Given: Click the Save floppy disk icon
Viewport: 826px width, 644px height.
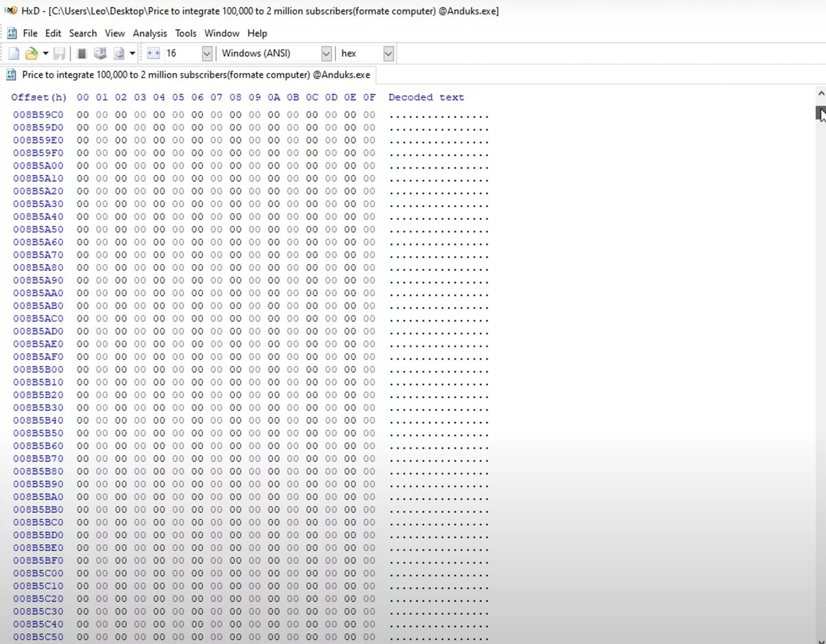Looking at the screenshot, I should (59, 53).
